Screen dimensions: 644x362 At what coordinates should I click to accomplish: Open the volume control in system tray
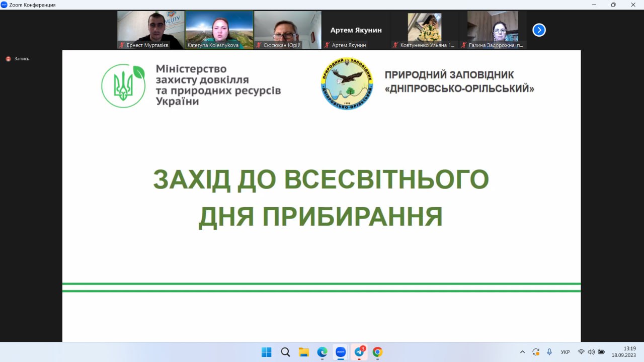click(x=591, y=352)
